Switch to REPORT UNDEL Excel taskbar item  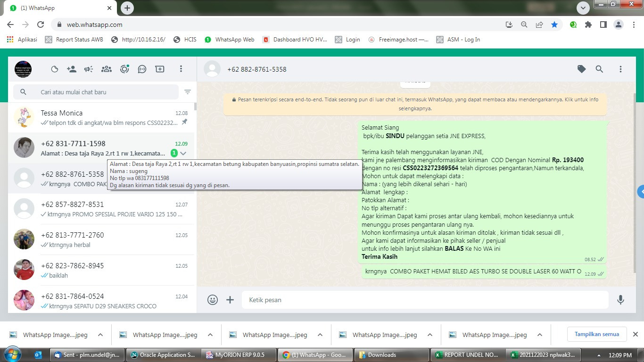click(468, 355)
